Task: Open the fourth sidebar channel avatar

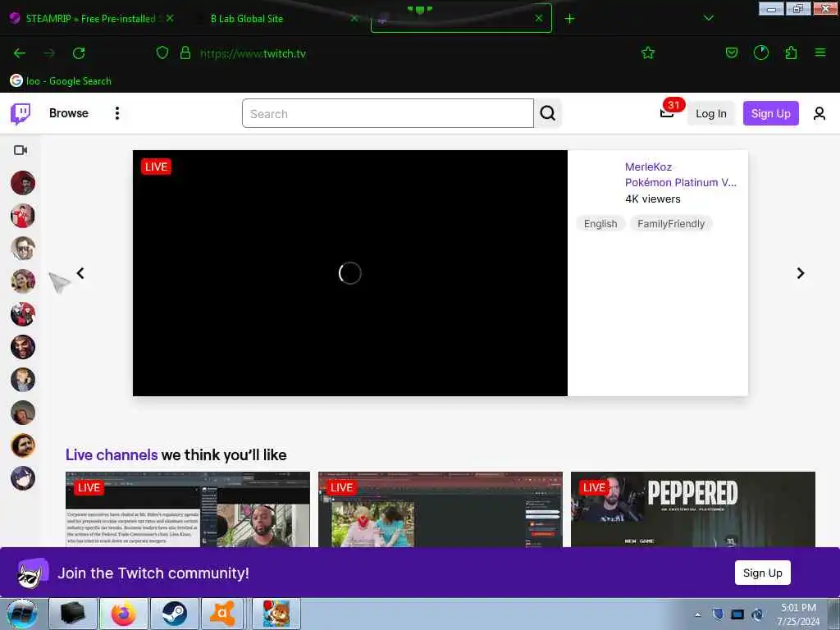Action: (x=22, y=281)
